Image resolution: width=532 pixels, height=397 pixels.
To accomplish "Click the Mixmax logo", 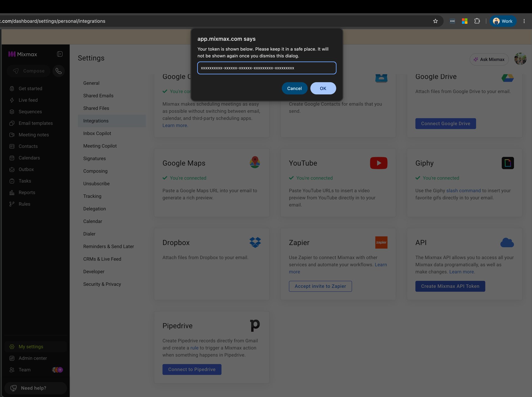I will [23, 54].
